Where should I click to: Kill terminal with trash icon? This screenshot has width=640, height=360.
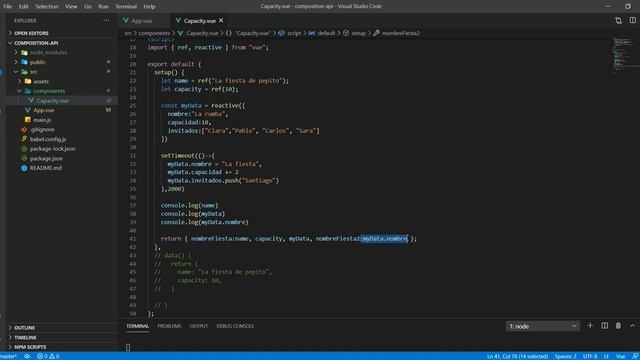click(x=618, y=326)
